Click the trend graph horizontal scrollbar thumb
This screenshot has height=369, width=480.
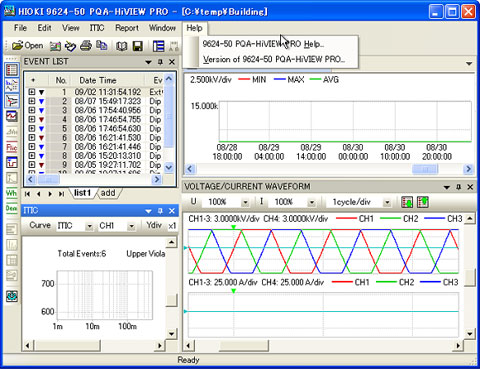click(x=425, y=169)
